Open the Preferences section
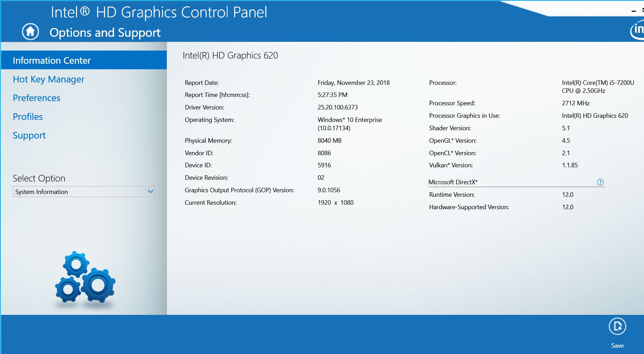The width and height of the screenshot is (644, 354). coord(36,98)
